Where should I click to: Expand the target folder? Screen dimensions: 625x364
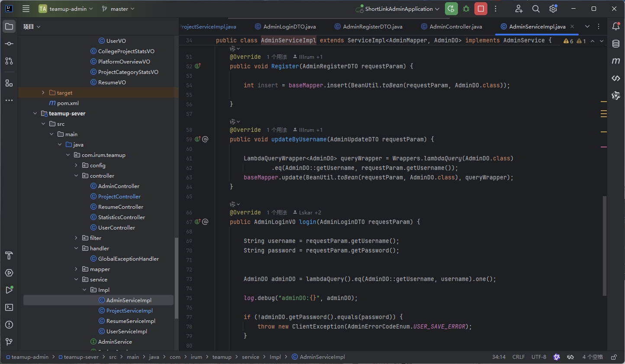point(43,93)
